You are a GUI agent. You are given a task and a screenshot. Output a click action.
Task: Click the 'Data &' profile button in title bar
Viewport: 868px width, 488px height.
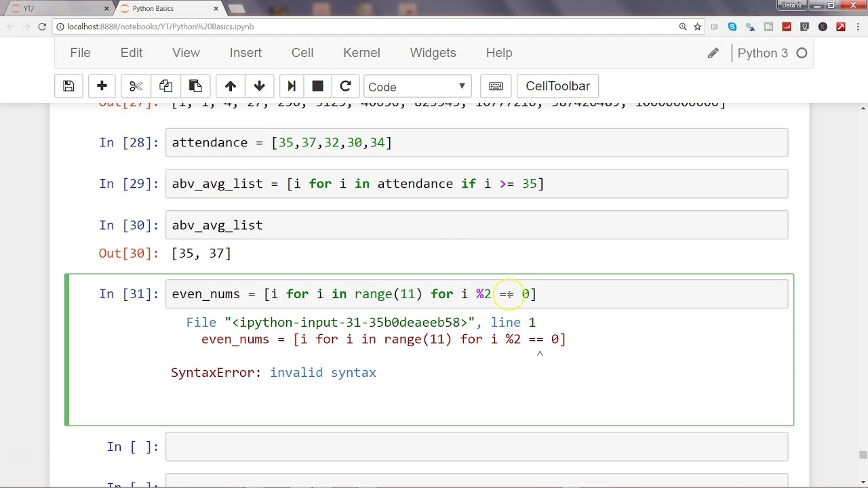(x=792, y=5)
